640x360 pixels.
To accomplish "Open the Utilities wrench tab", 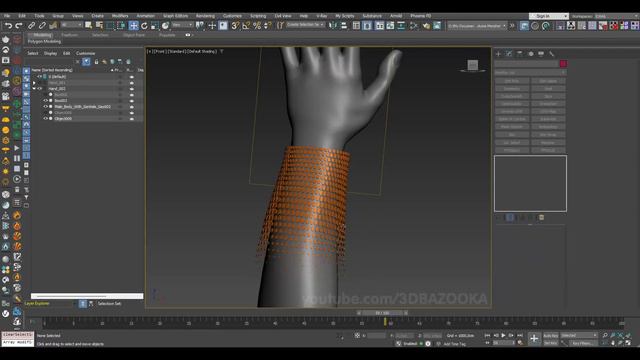I will click(x=551, y=54).
